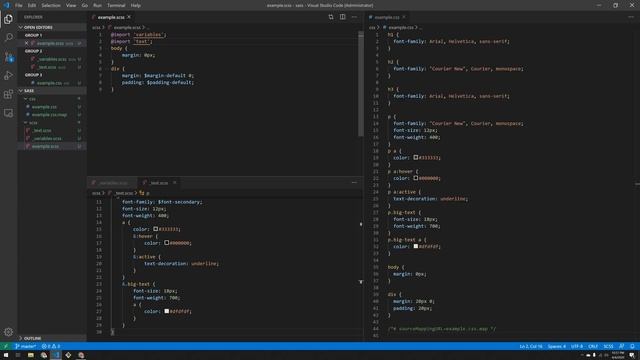Open _text.scss in the scss folder

coord(51,131)
